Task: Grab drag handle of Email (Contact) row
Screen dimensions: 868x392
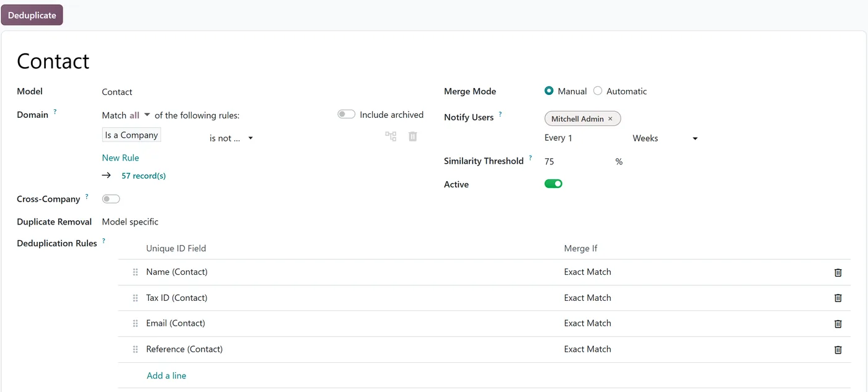Action: [x=135, y=324]
